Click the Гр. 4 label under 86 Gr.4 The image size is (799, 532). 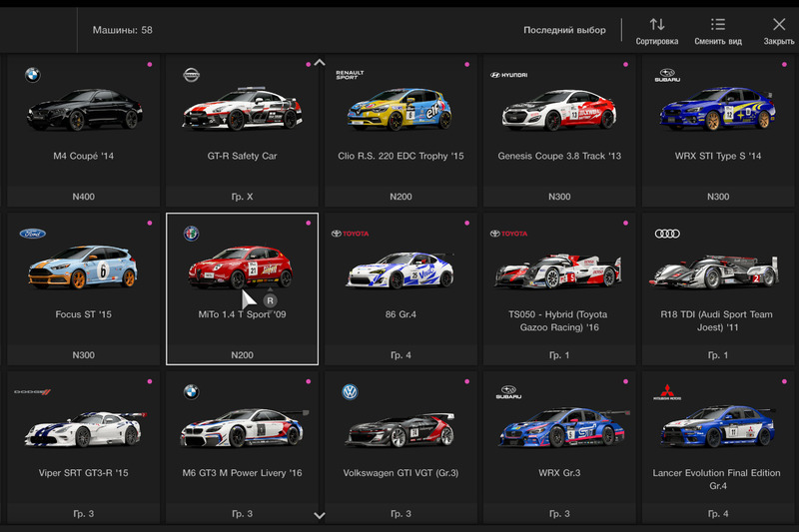tap(401, 355)
